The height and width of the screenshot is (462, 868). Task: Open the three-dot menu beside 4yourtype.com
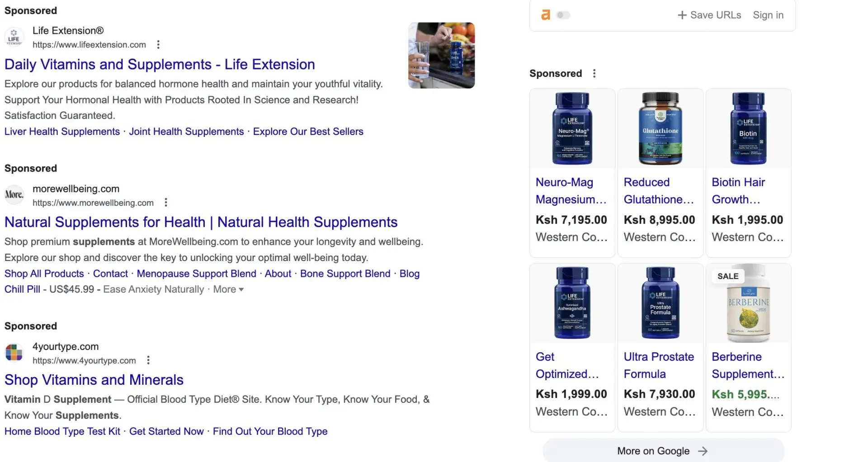pyautogui.click(x=148, y=360)
